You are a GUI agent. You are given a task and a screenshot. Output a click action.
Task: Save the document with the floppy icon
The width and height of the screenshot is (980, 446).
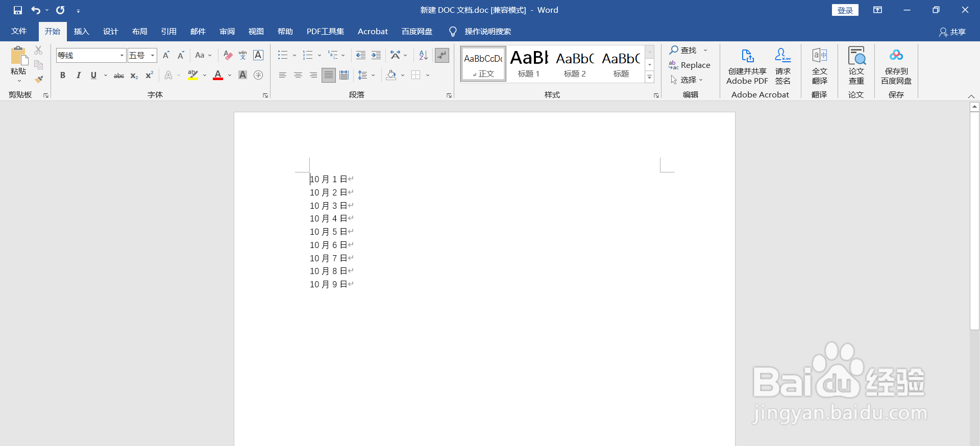[x=18, y=10]
